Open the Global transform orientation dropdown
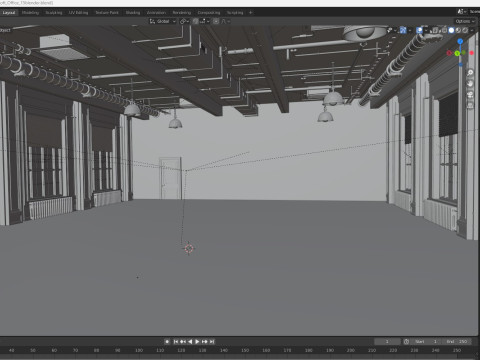The width and height of the screenshot is (480, 360). click(x=163, y=21)
